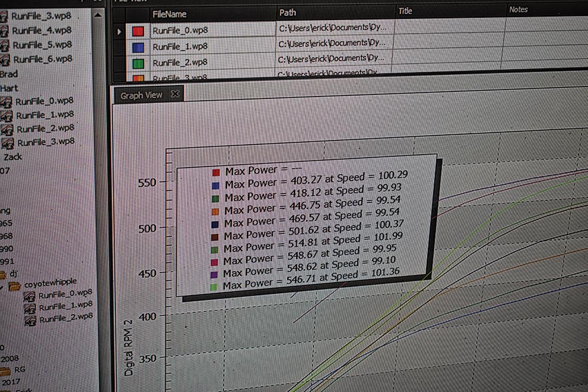
Task: Click the coyotewhipple folder icon
Action: (15, 286)
